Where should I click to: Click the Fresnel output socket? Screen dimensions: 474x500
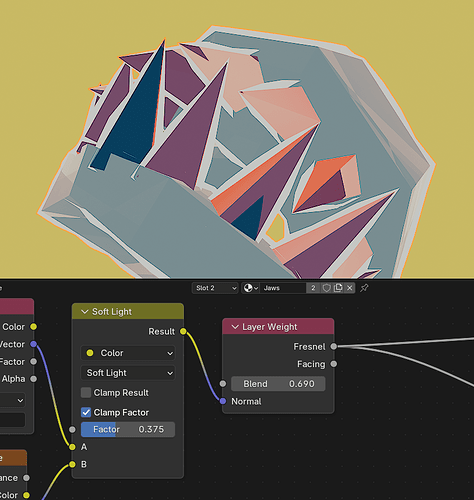(x=334, y=347)
